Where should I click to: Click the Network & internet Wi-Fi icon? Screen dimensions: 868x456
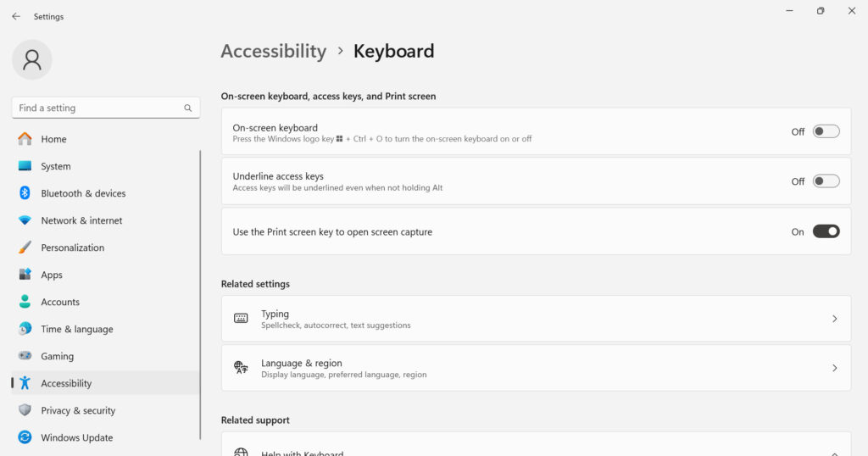coord(25,220)
